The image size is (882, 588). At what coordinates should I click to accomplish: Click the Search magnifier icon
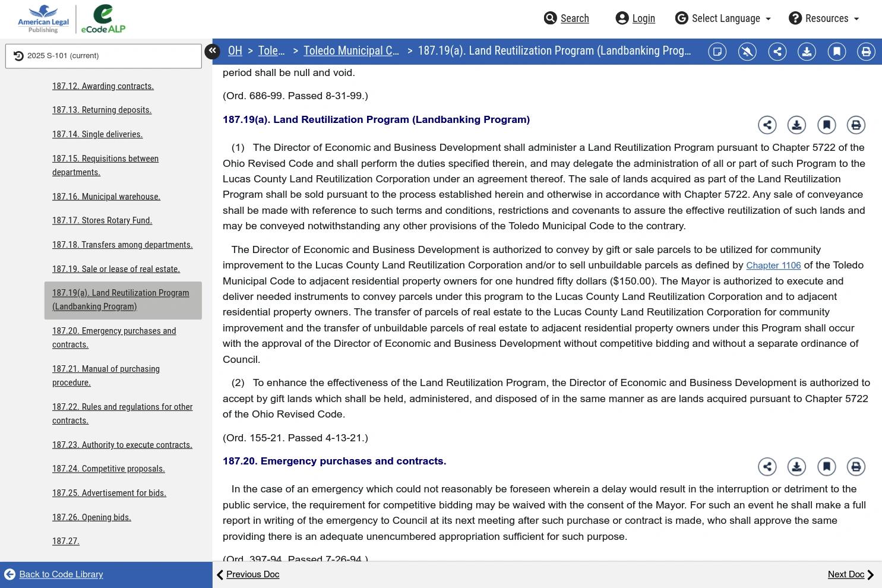click(550, 18)
